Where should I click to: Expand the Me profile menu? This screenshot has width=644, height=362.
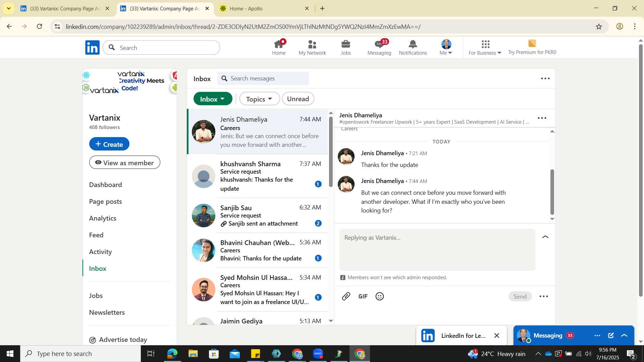tap(446, 48)
